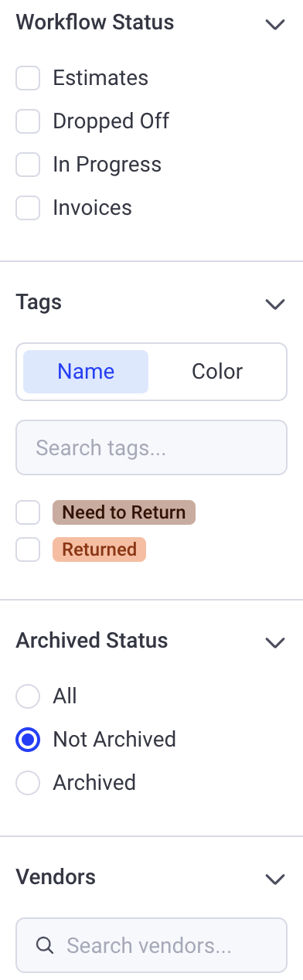Switch tag filter to Name tab
The image size is (303, 980).
[x=86, y=372]
